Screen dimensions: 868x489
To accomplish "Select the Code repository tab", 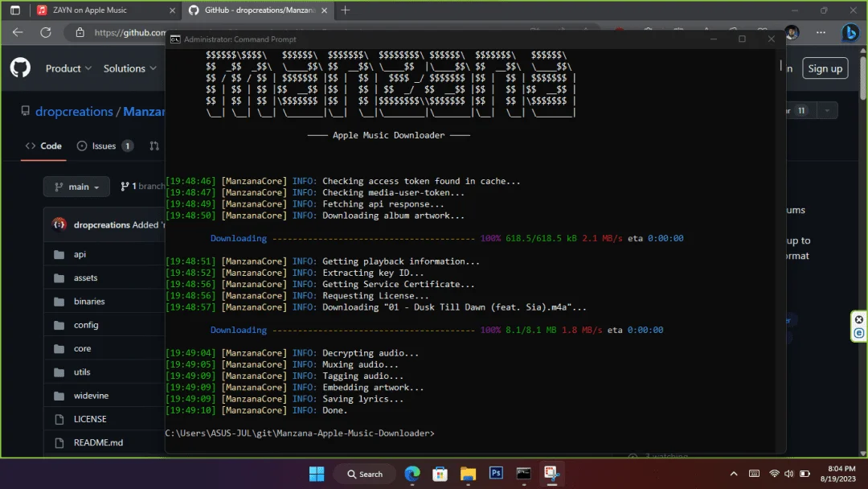I will pyautogui.click(x=43, y=146).
